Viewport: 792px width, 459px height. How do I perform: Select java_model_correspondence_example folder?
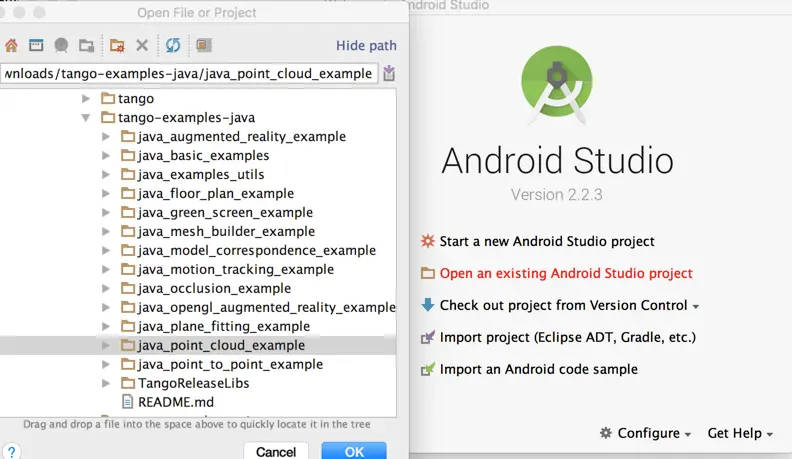point(257,250)
